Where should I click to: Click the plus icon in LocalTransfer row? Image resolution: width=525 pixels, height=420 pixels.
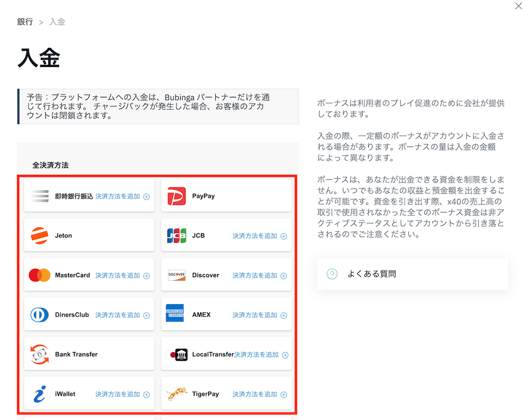coord(285,355)
